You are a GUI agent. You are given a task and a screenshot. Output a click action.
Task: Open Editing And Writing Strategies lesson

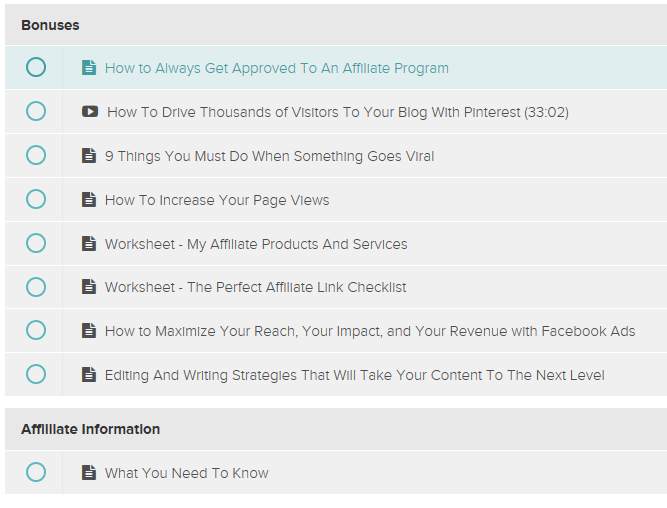(354, 375)
